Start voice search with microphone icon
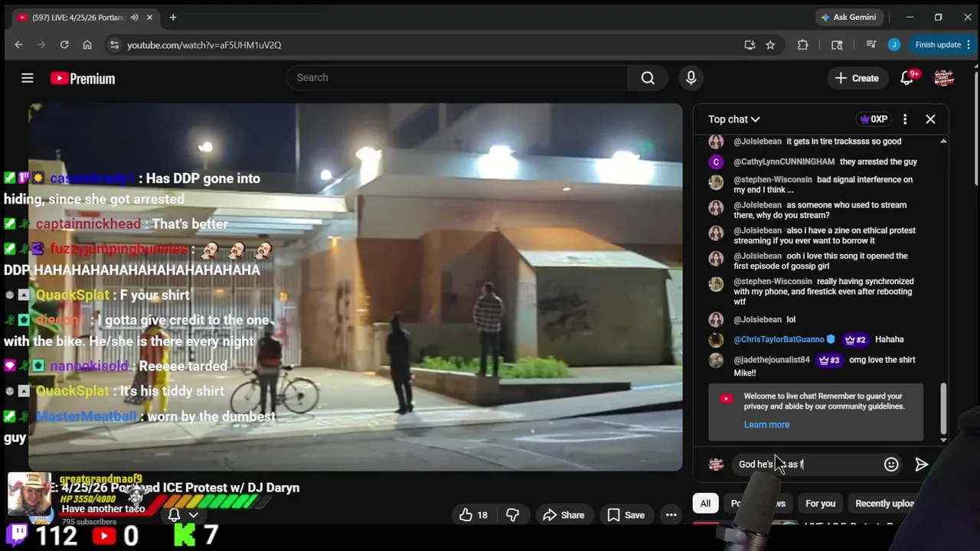This screenshot has height=551, width=980. 691,77
